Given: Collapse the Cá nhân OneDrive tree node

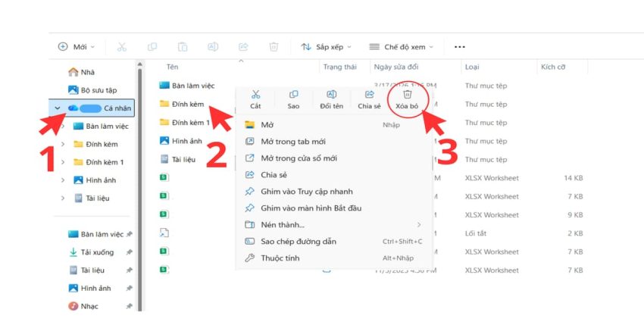Looking at the screenshot, I should click(58, 108).
